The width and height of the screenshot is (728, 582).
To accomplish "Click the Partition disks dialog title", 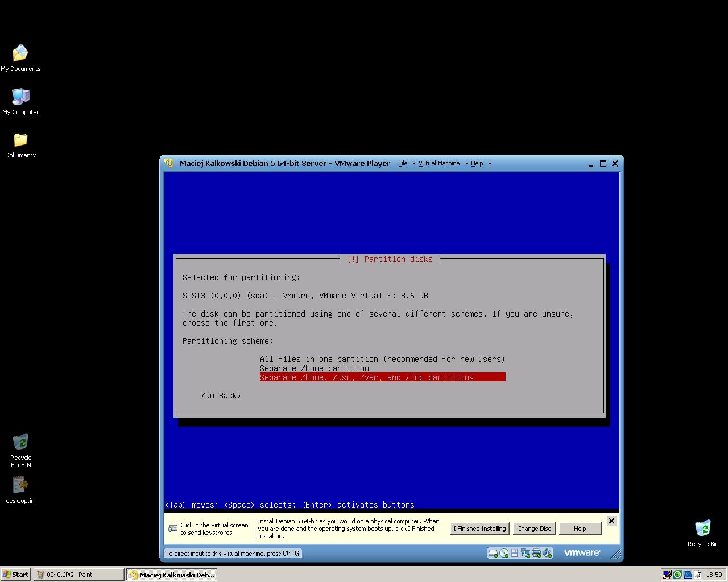I will 390,259.
